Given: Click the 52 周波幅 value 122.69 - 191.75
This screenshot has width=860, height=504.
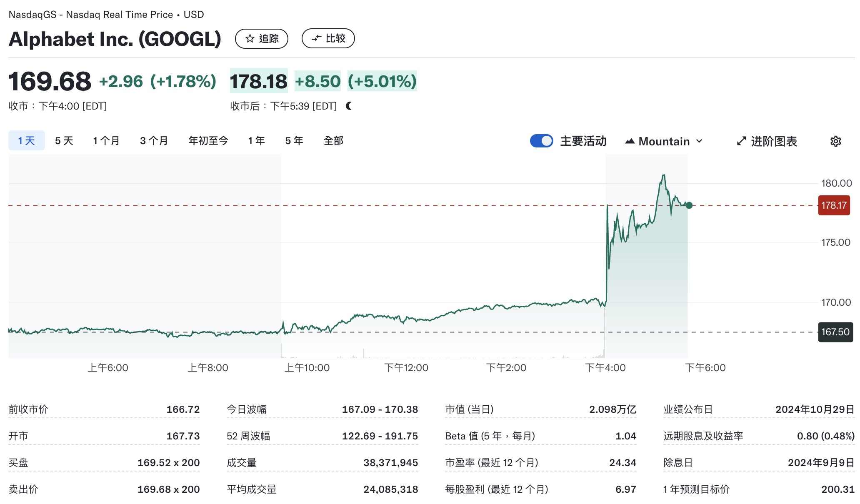Looking at the screenshot, I should (x=380, y=436).
